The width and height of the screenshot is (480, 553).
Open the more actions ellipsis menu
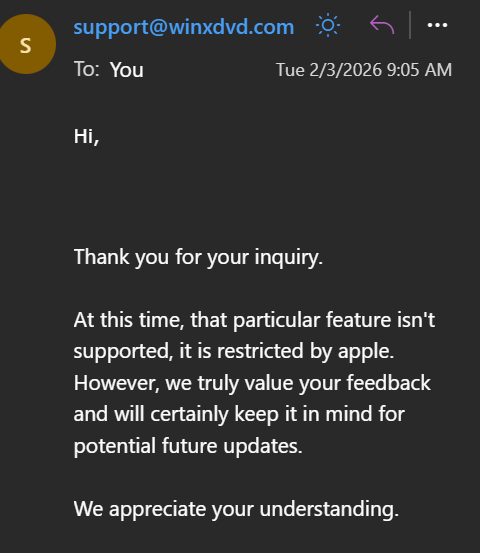[437, 25]
